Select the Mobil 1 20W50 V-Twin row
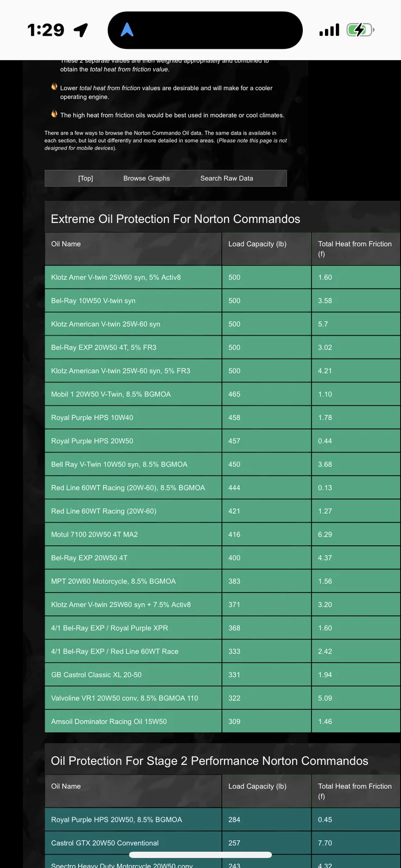Viewport: 401px width, 868px height. coord(111,394)
